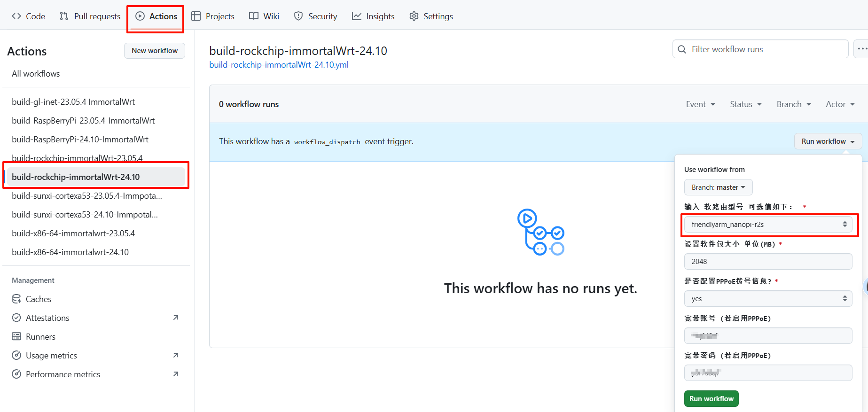Click the broadband password input field

click(x=768, y=373)
